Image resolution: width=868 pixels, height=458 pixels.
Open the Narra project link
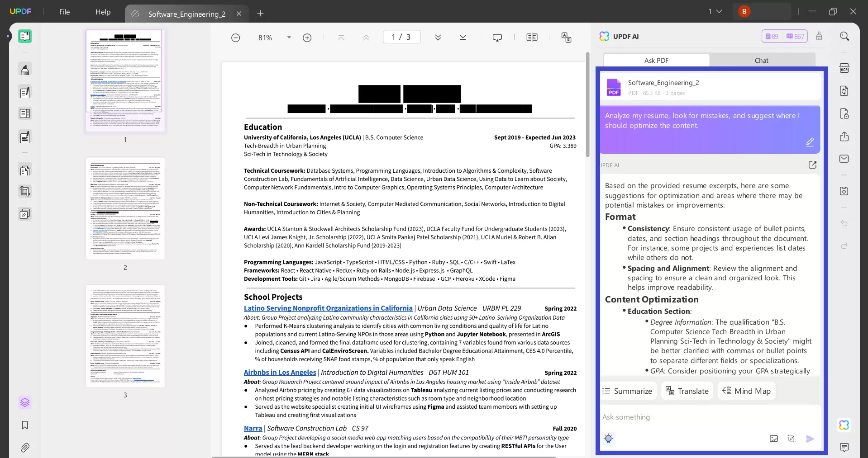(253, 429)
